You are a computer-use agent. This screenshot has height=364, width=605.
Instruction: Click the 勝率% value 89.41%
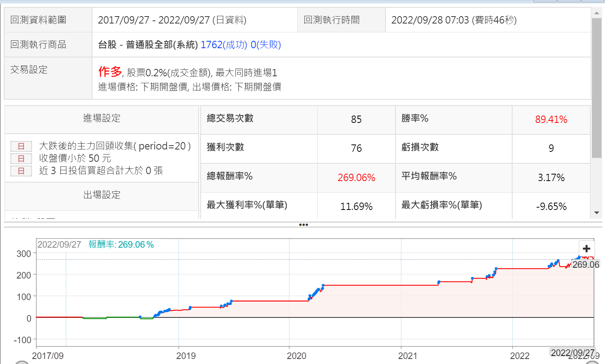(551, 119)
